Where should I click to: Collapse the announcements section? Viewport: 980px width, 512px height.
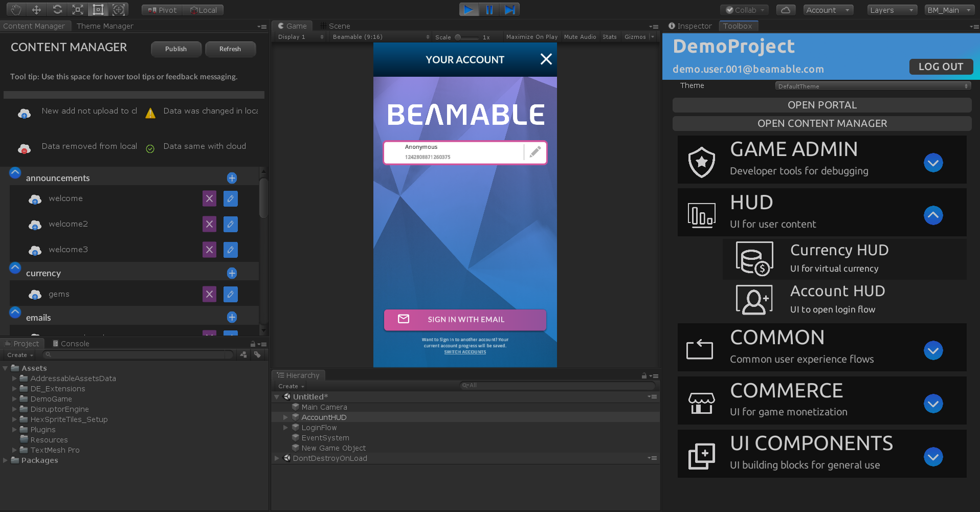tap(15, 173)
